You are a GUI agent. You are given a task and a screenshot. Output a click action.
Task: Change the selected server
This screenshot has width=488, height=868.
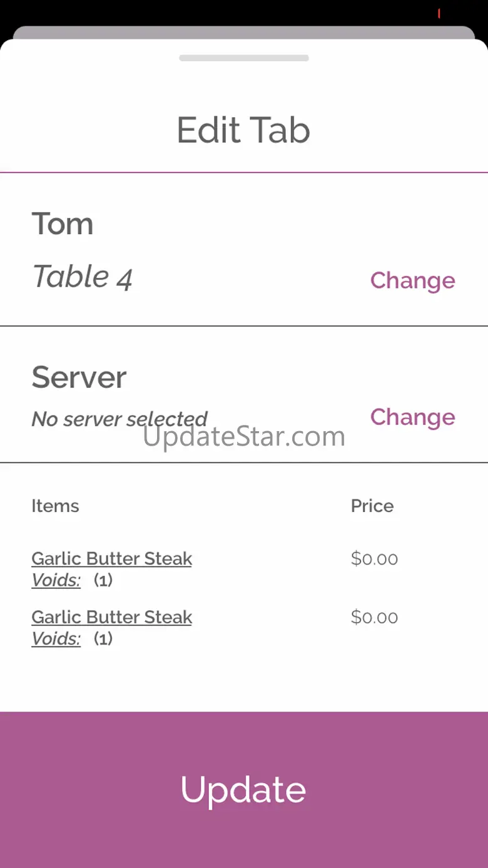click(412, 417)
